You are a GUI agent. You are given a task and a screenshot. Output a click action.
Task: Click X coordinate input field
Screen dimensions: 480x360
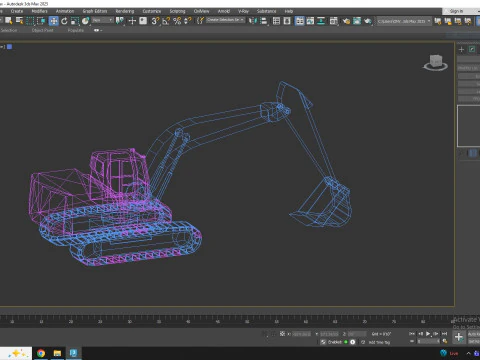click(x=302, y=334)
